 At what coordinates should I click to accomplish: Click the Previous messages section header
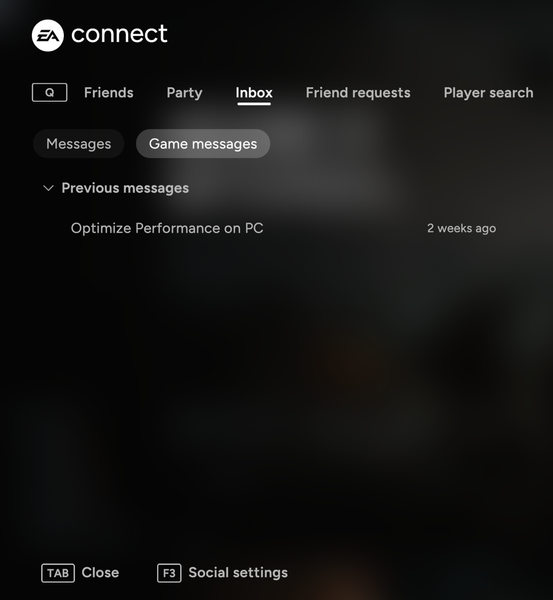point(125,188)
